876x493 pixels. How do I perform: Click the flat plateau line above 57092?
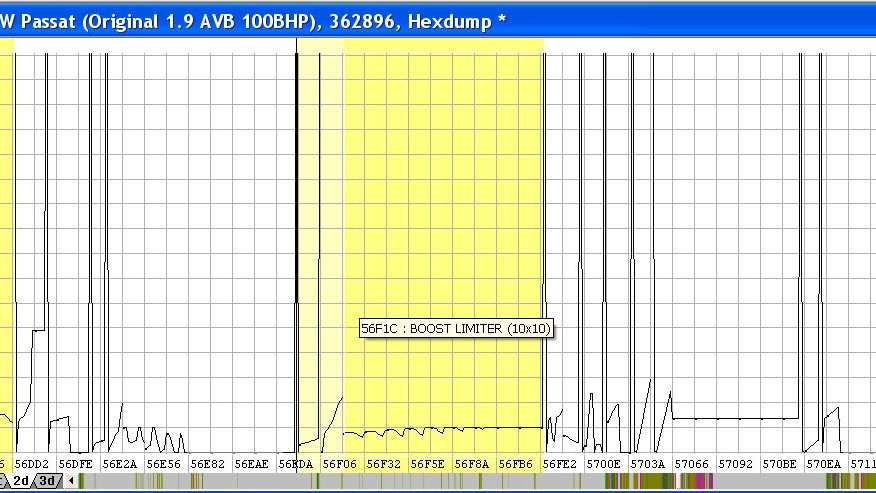tap(736, 418)
